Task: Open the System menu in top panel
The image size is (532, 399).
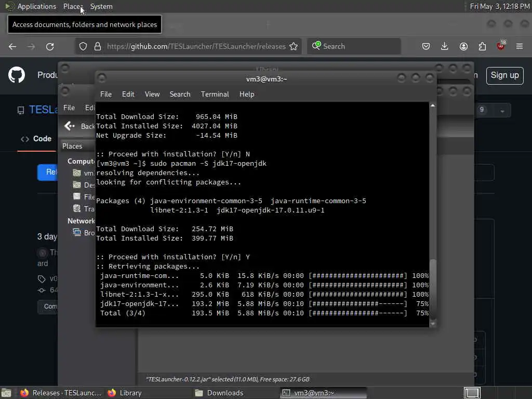Action: tap(101, 6)
